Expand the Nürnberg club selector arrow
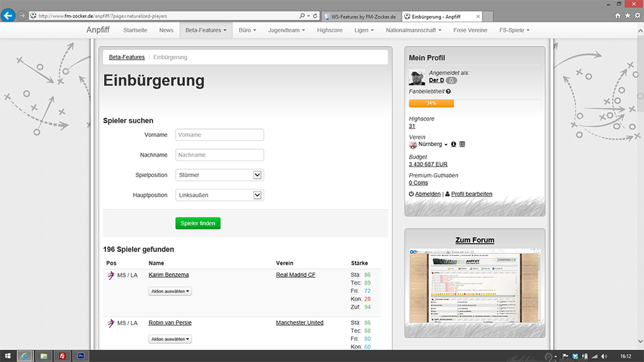Image resolution: width=644 pixels, height=362 pixels. coord(446,145)
